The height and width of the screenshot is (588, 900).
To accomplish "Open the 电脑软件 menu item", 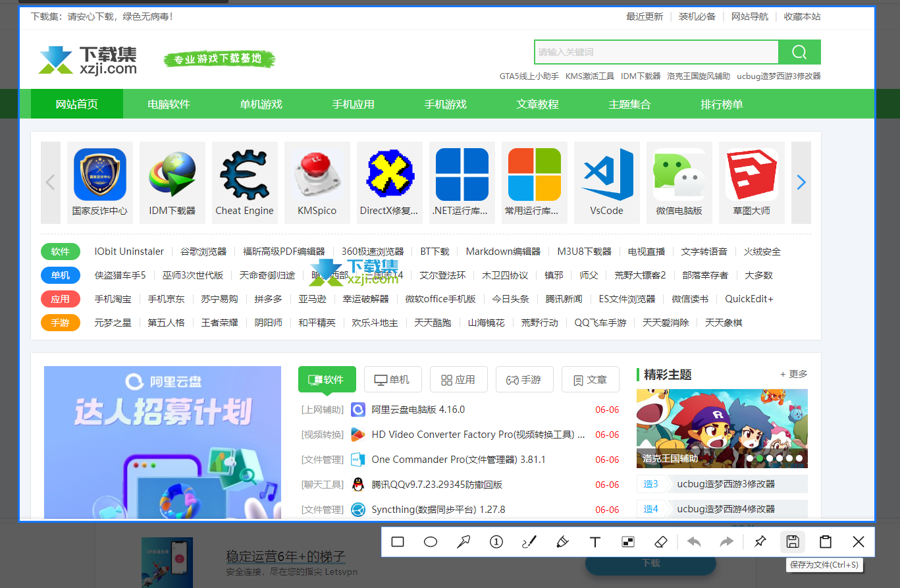I will pos(169,104).
